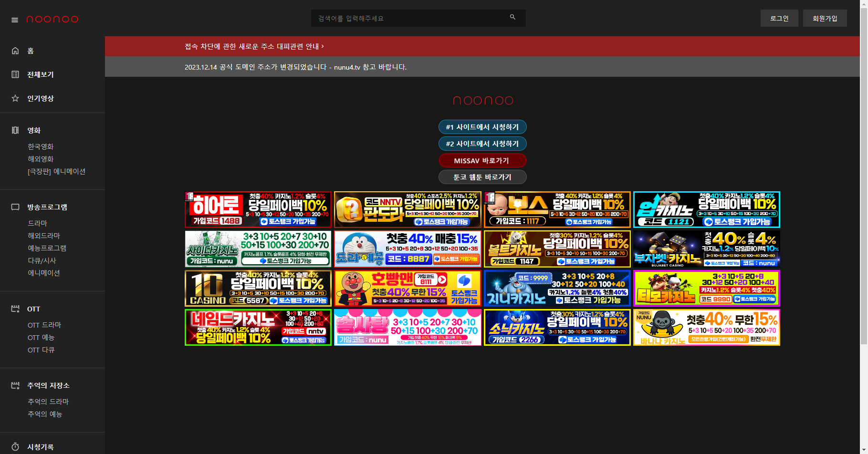Click the 히어로 banner ad

258,209
